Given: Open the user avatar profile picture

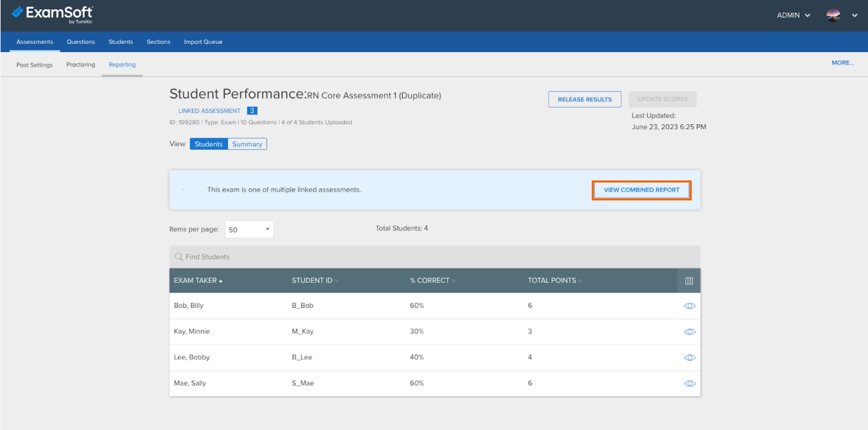Looking at the screenshot, I should point(833,15).
